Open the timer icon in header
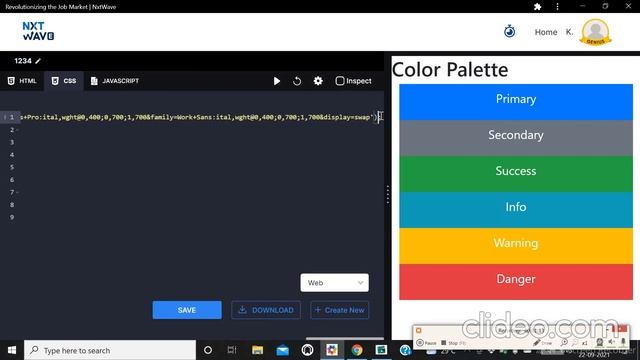The width and height of the screenshot is (640, 360). coord(509,31)
